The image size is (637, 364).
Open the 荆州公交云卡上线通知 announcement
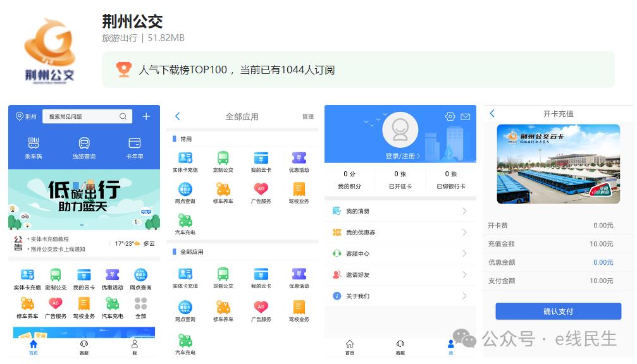(x=56, y=249)
